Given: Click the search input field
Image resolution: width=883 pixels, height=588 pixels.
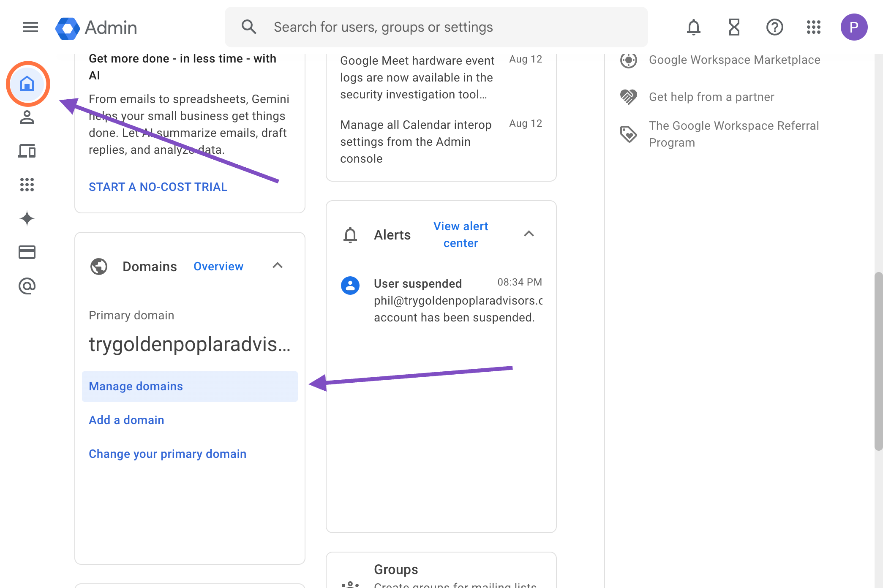Looking at the screenshot, I should (436, 27).
